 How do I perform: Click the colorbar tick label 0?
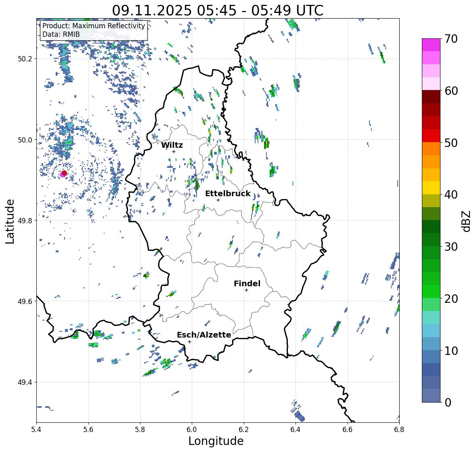(448, 403)
